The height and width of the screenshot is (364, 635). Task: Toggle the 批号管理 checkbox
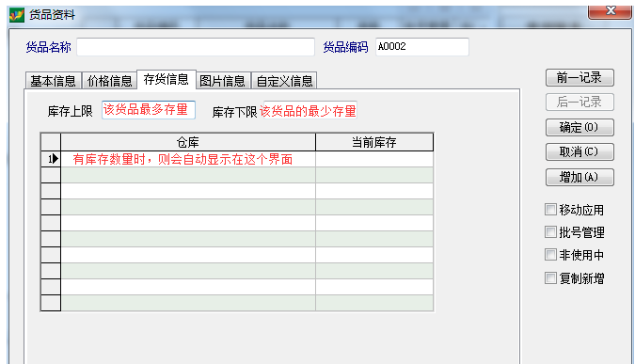[550, 232]
